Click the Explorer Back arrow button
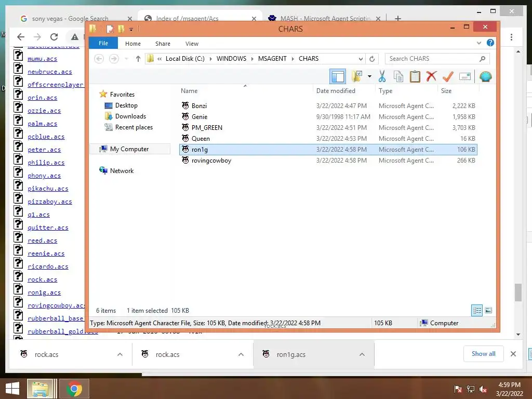The width and height of the screenshot is (532, 399). tap(99, 59)
